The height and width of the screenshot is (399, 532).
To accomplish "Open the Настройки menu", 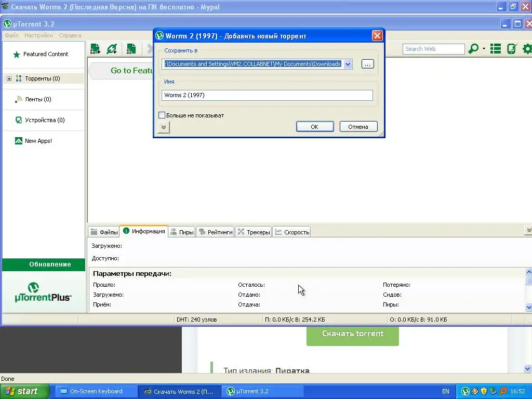I will (x=38, y=35).
